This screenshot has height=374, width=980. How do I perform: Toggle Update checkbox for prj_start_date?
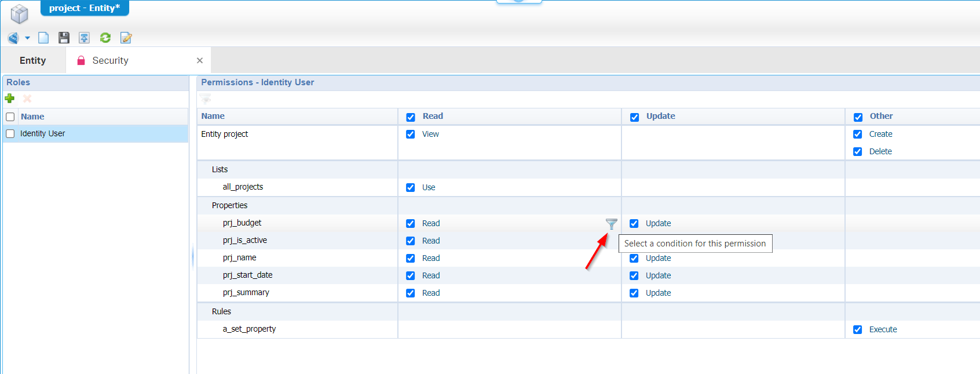coord(634,276)
